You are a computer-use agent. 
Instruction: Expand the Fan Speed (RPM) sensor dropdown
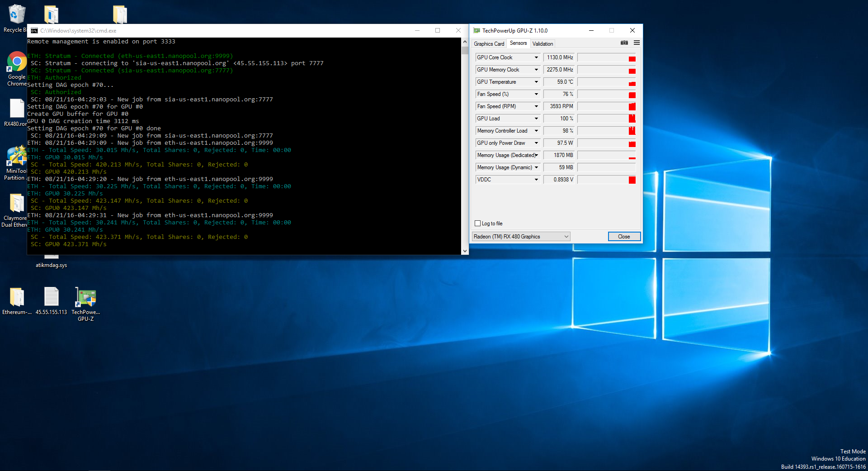(x=536, y=106)
